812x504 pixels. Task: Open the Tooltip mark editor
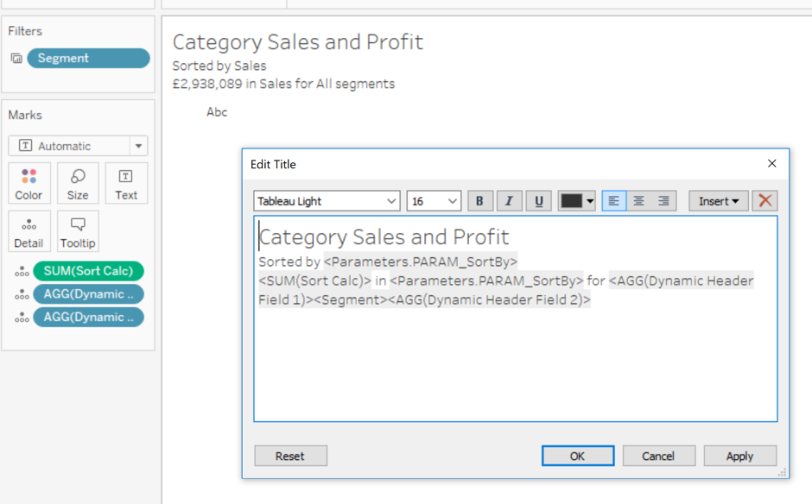point(78,230)
